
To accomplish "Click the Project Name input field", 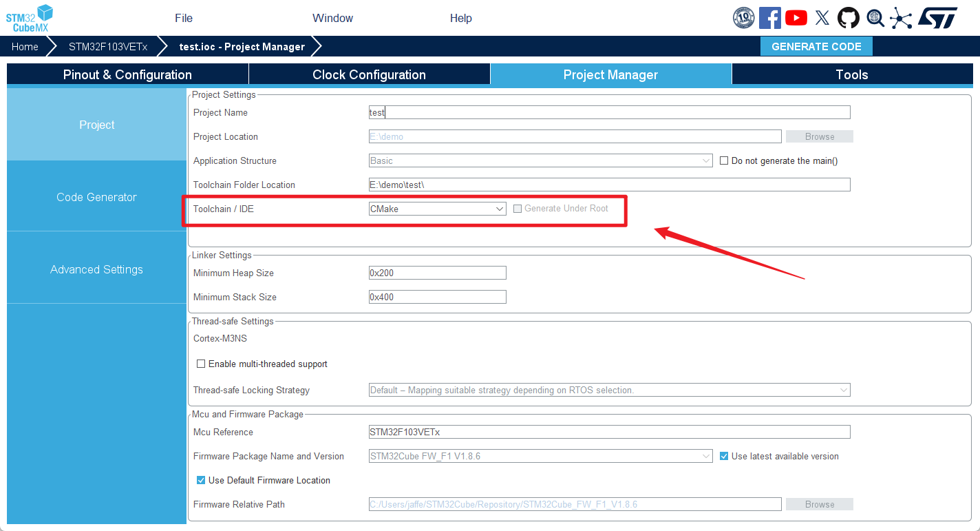I will pos(610,112).
